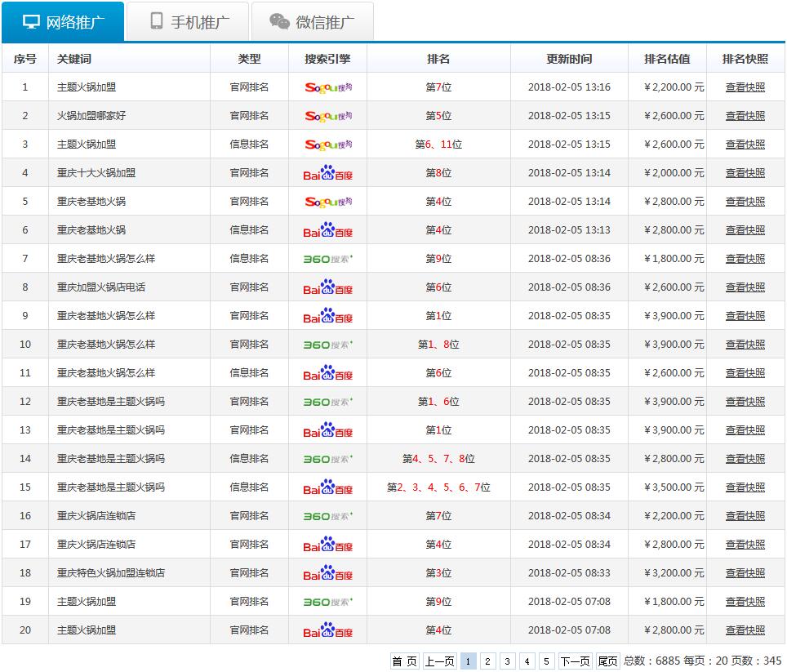
Task: View snapshot 查看快照 for row 7
Action: (x=745, y=259)
